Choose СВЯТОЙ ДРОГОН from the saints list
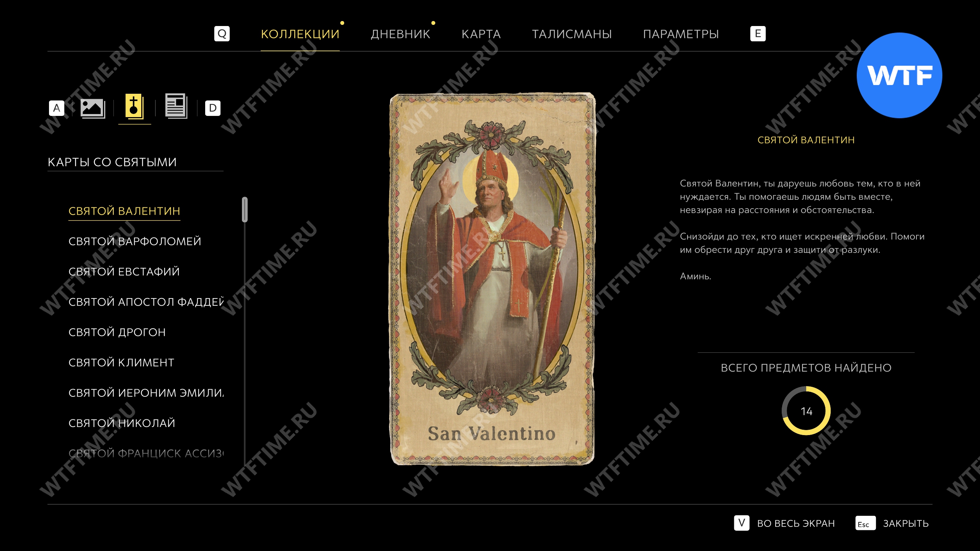The width and height of the screenshot is (980, 551). pos(117,332)
